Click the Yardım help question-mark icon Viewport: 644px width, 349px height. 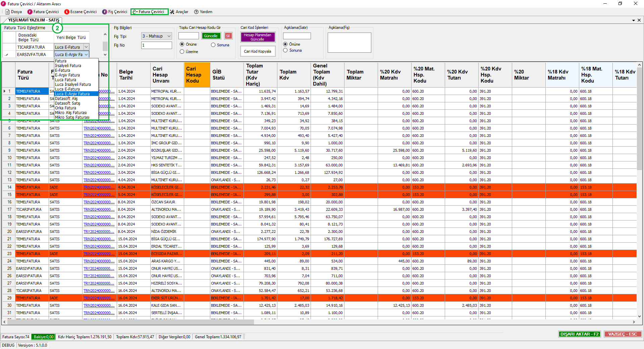[197, 12]
